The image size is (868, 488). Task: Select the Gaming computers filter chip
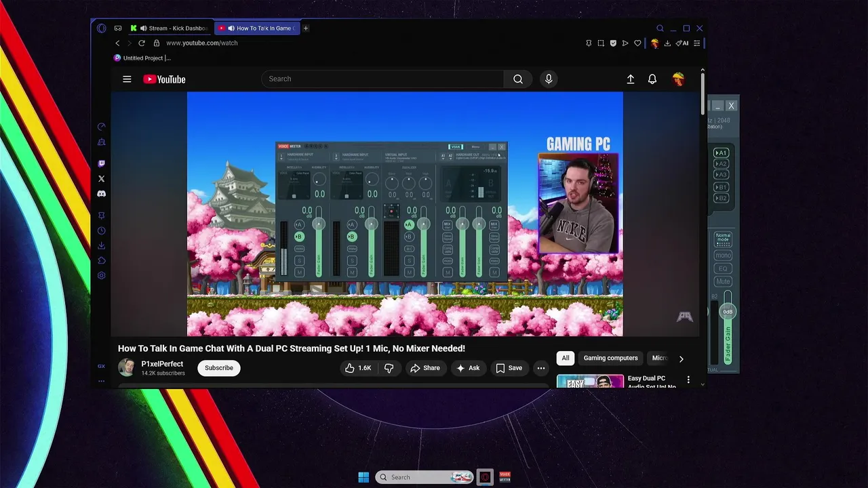click(x=611, y=358)
